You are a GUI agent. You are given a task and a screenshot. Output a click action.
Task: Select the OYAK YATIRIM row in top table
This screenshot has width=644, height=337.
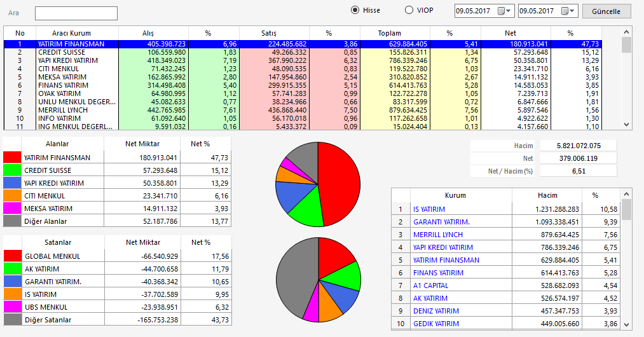(303, 93)
